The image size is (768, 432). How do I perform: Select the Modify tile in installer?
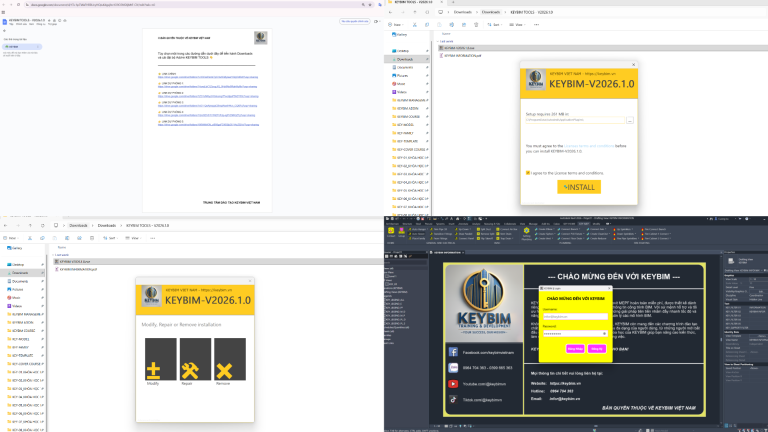pos(161,359)
